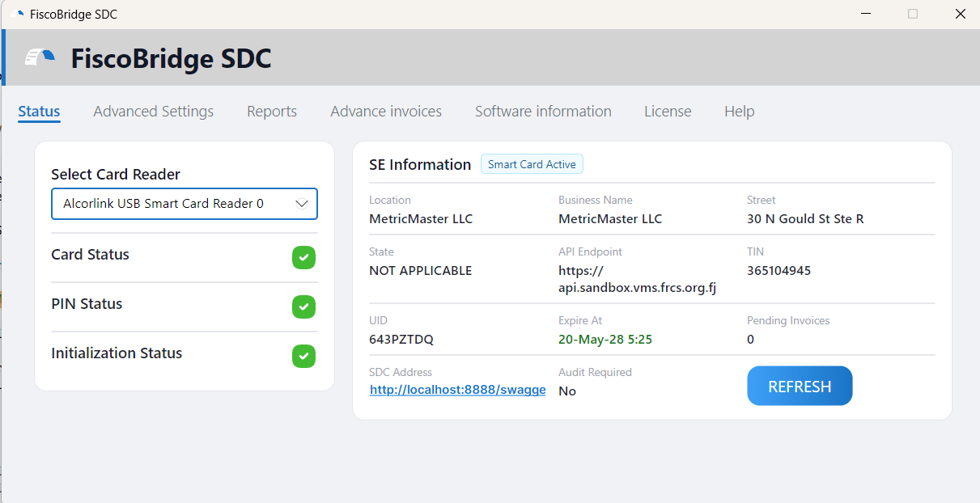Click MetricMaster LLC under Location
This screenshot has width=980, height=503.
tap(421, 219)
